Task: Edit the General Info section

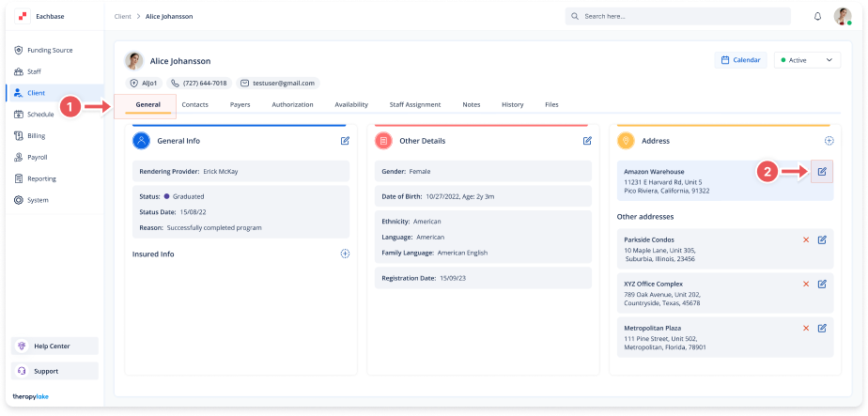Action: [x=345, y=141]
